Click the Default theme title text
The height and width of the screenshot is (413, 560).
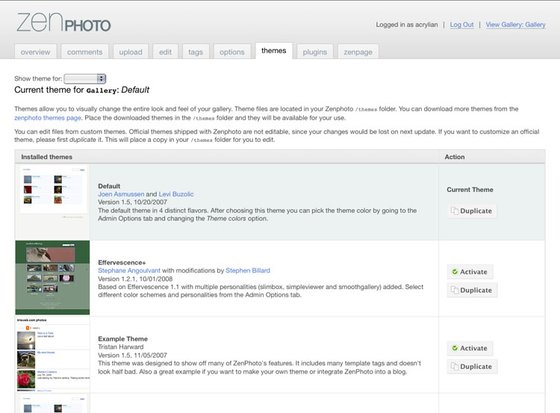[x=109, y=186]
